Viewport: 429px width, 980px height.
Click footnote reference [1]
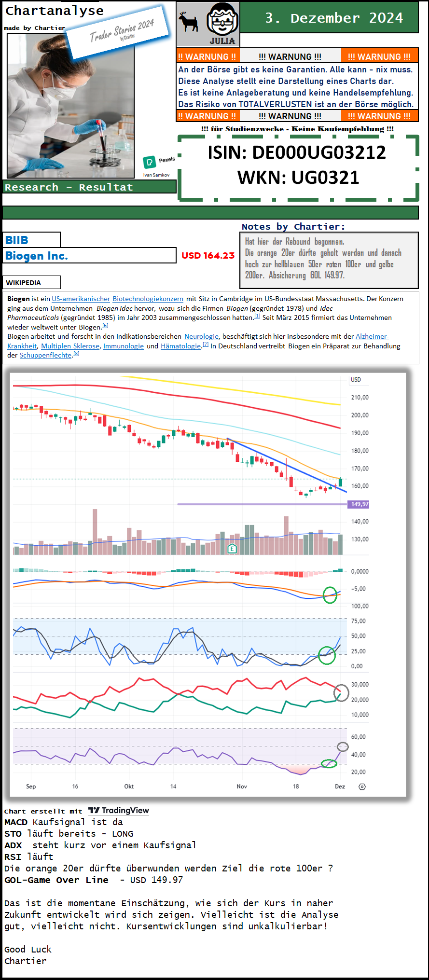[x=257, y=316]
